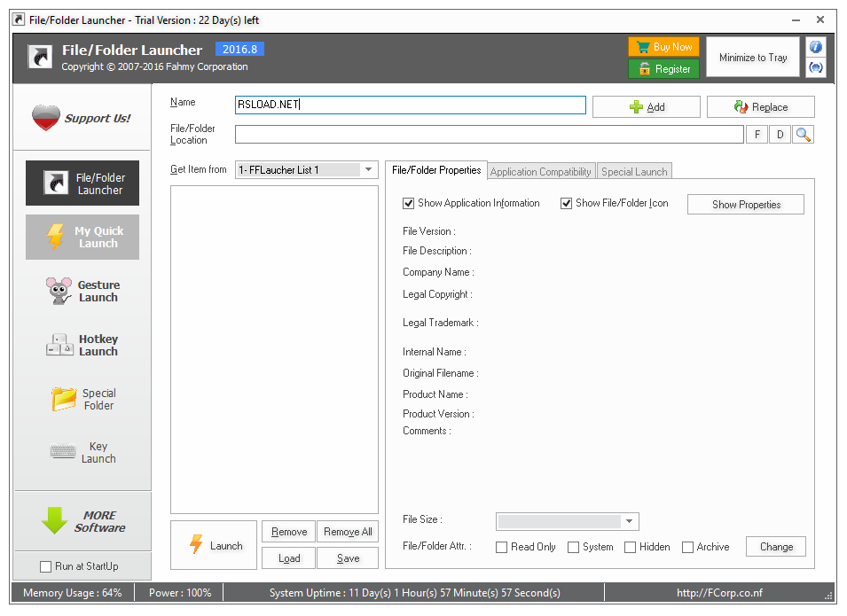This screenshot has width=847, height=616.
Task: Toggle Show Application Information checkbox
Action: [x=408, y=204]
